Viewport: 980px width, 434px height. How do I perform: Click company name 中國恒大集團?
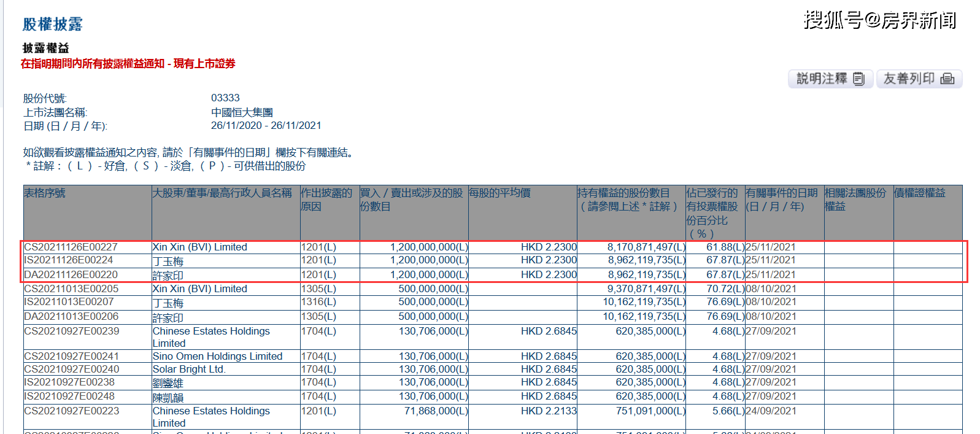click(242, 112)
